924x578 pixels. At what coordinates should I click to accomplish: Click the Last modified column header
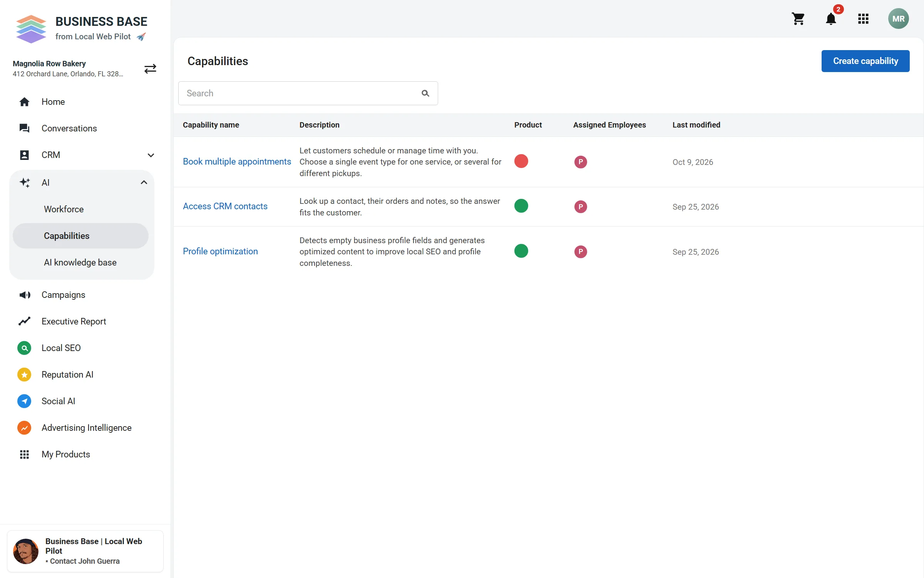point(696,125)
